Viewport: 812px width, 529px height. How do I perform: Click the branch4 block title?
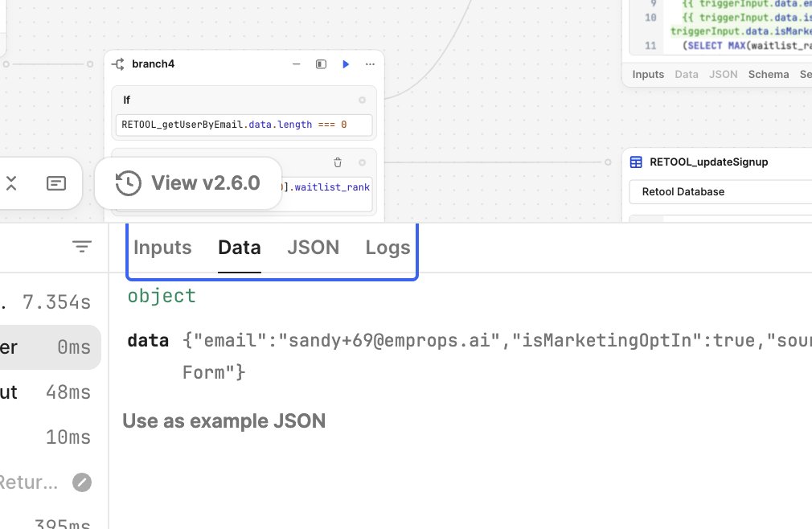[x=154, y=64]
